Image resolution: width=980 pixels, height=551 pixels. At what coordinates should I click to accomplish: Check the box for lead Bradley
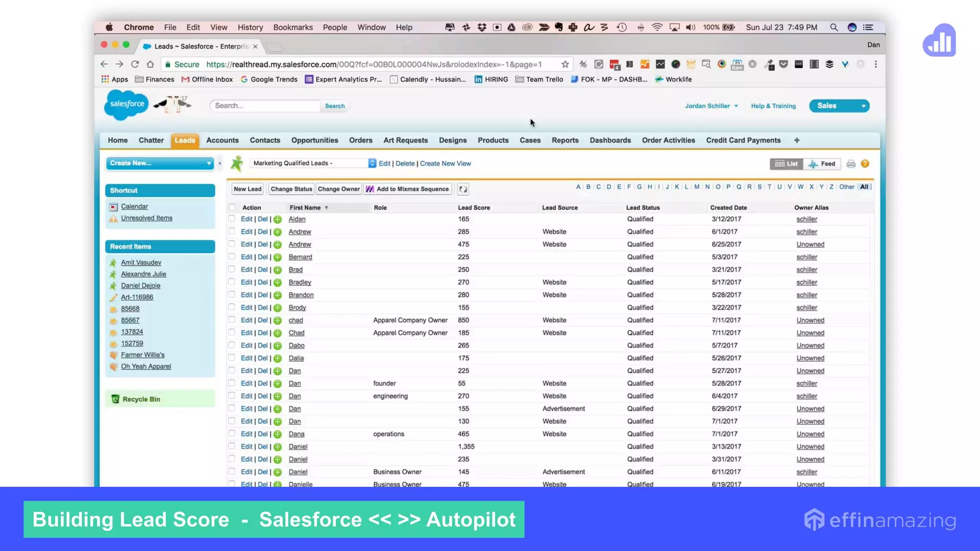click(232, 282)
